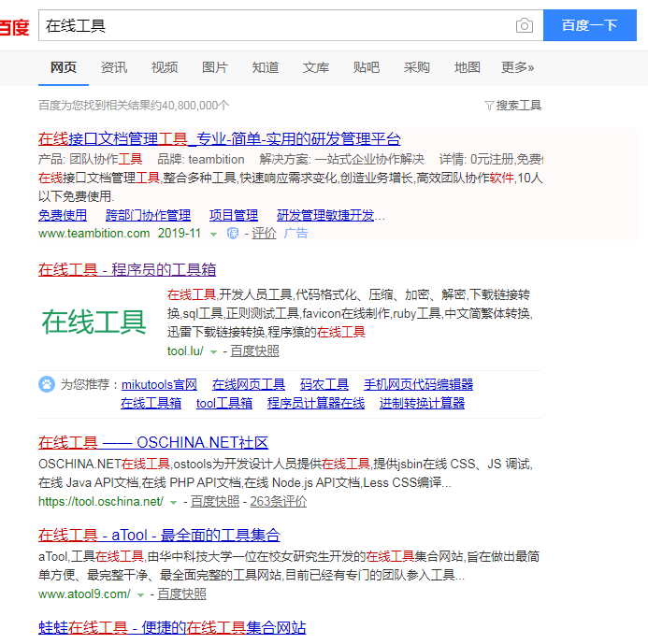The width and height of the screenshot is (648, 644).
Task: Open 在线工具 - aTool - 最全面的工具集合 result
Action: click(x=159, y=535)
